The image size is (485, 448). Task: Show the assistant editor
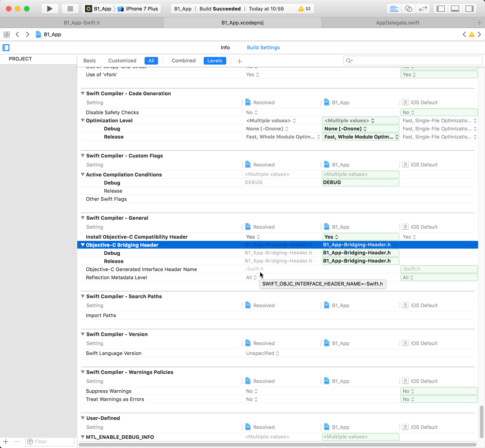click(x=408, y=9)
